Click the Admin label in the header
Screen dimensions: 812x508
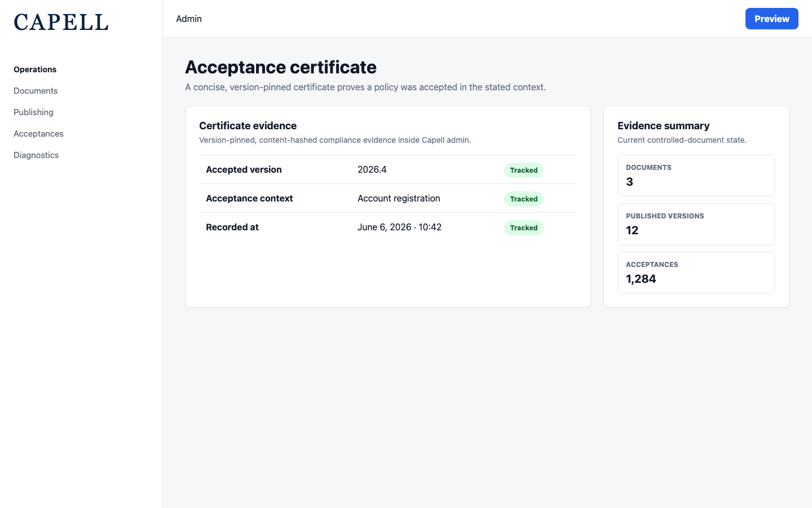(x=189, y=19)
